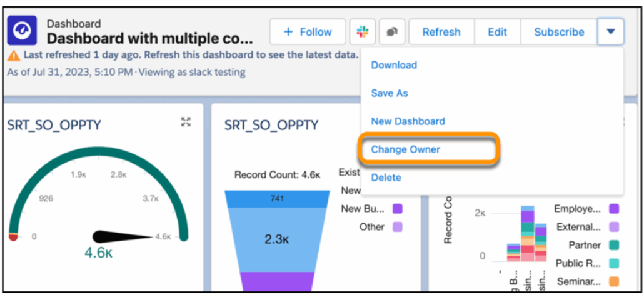Click the Partner legend teal swatch
644x297 pixels.
pos(613,245)
